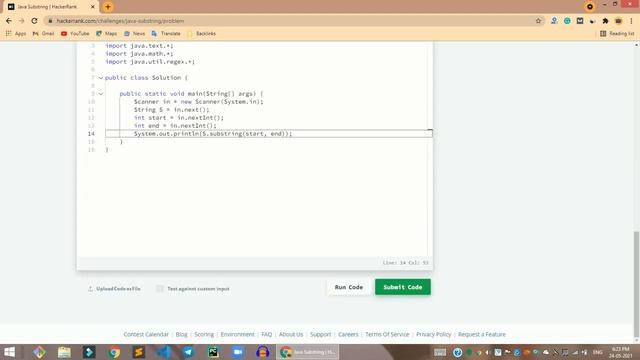Click the Run Code button
This screenshot has width=640, height=360.
click(349, 287)
